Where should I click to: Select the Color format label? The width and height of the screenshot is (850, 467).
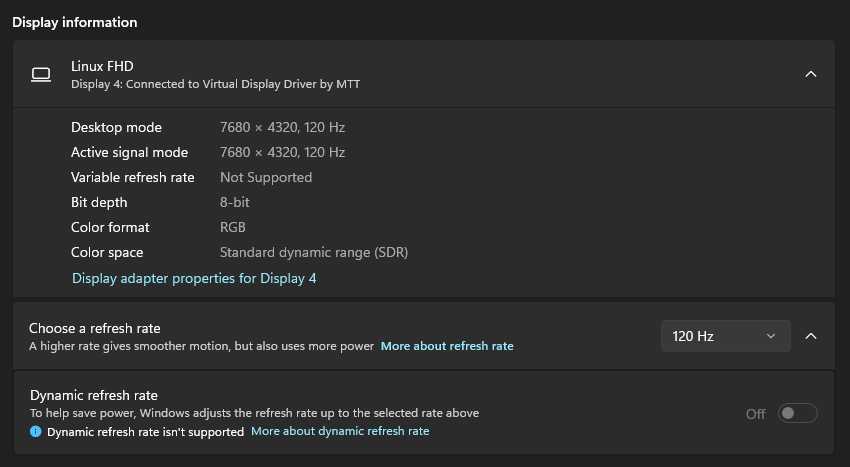pyautogui.click(x=110, y=227)
